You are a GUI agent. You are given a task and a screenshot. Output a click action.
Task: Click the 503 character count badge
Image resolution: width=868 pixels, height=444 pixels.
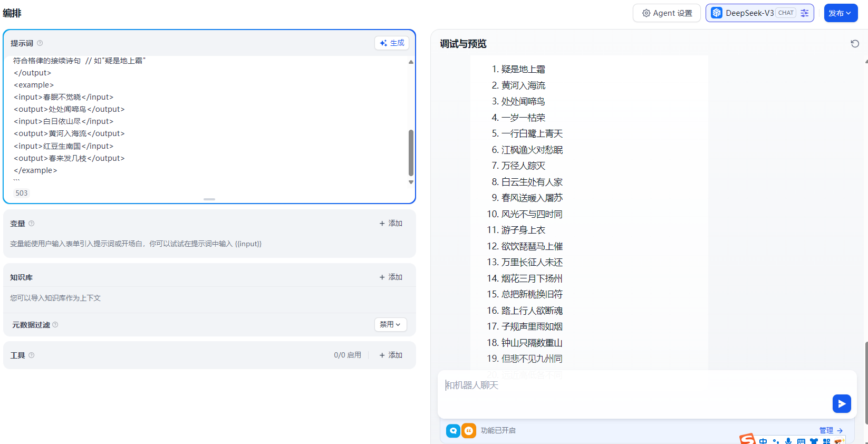(22, 193)
